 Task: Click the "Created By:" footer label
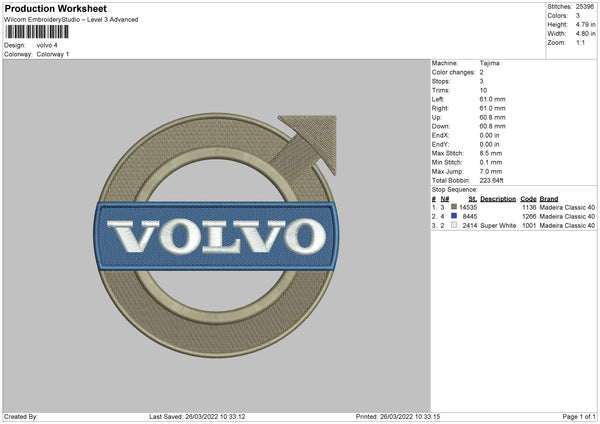21,417
